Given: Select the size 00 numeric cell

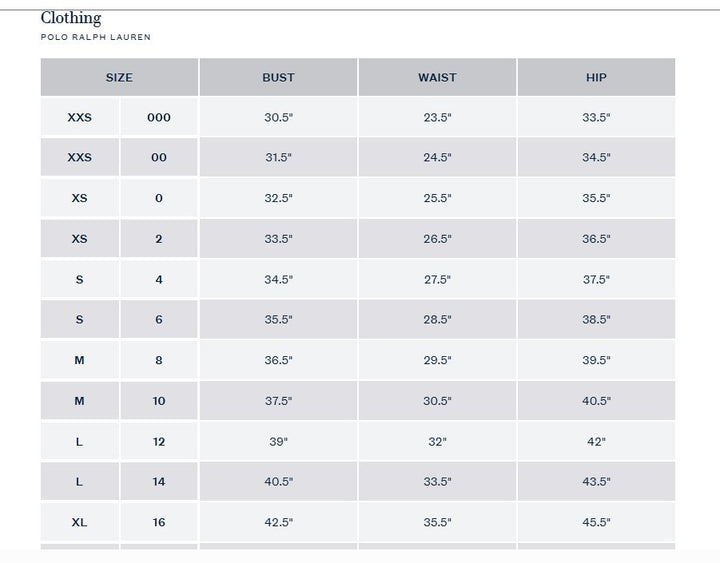Looking at the screenshot, I should point(159,158).
